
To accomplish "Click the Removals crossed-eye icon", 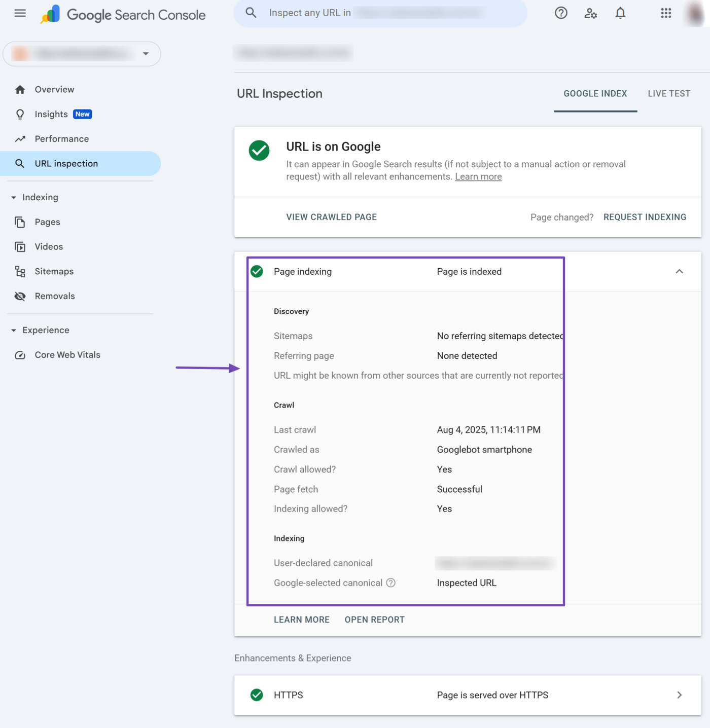I will pos(20,296).
